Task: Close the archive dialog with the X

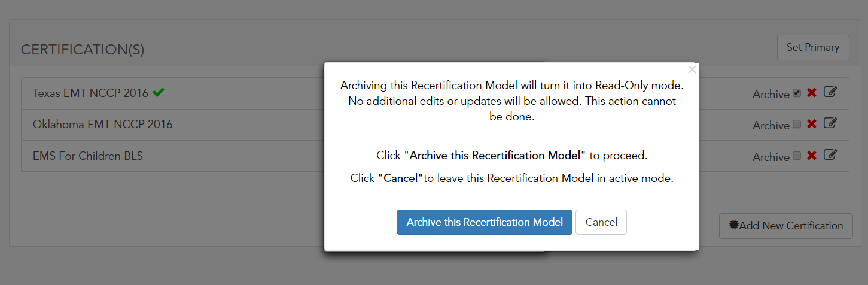Action: (692, 69)
